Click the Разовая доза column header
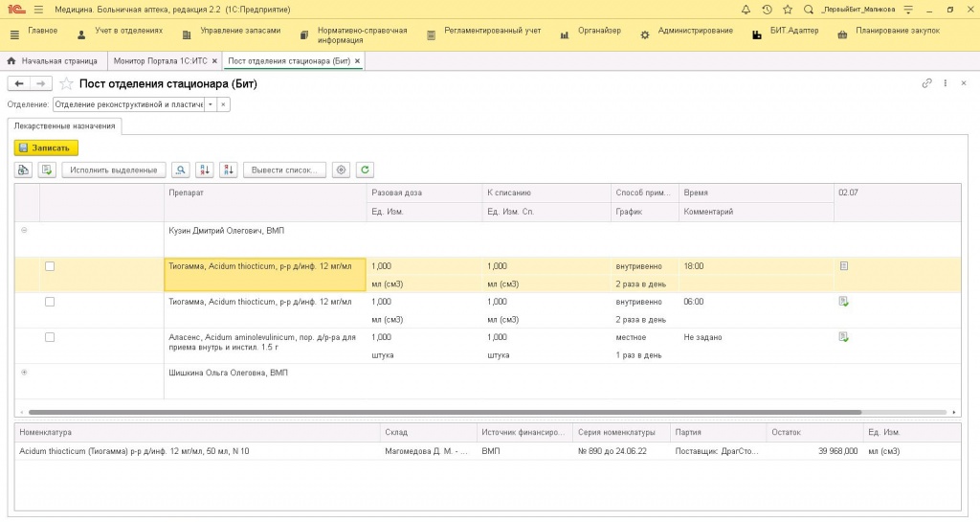This screenshot has width=980, height=522. click(x=424, y=193)
